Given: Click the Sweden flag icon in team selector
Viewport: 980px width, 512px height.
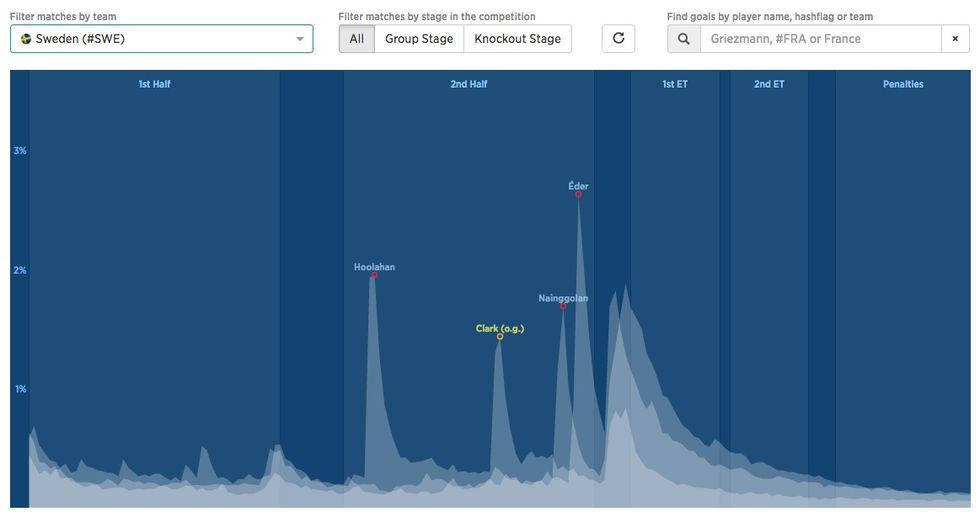Looking at the screenshot, I should tap(26, 39).
